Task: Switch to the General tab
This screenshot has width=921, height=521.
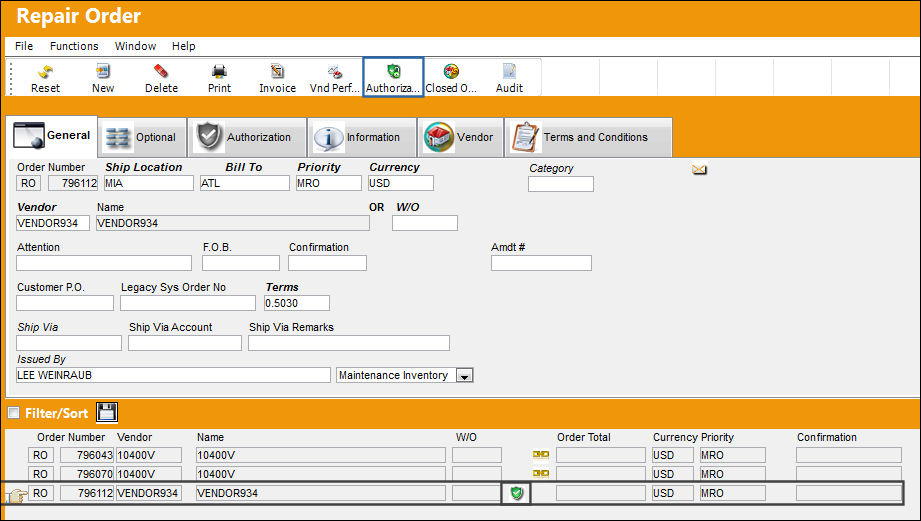Action: pyautogui.click(x=52, y=136)
